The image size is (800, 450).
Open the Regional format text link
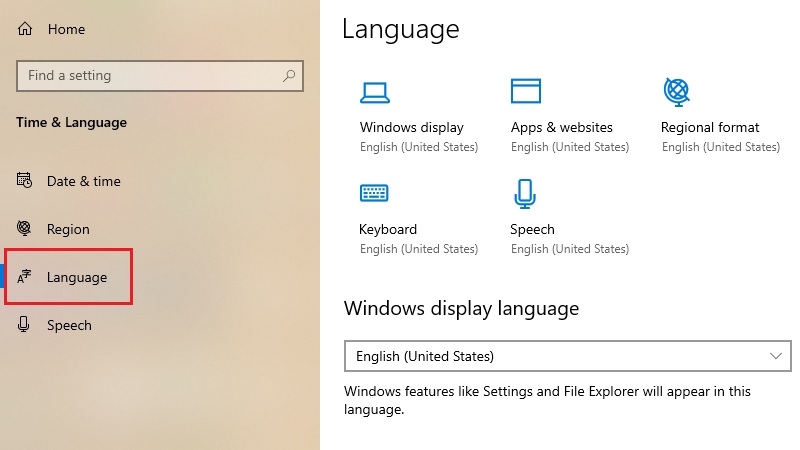click(710, 127)
